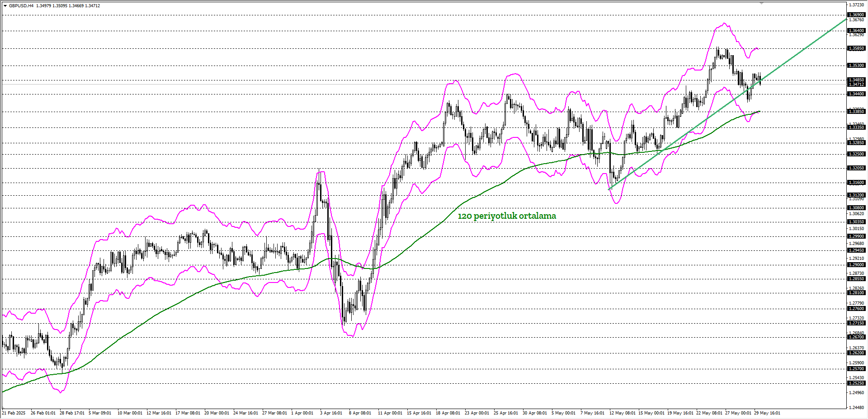
Task: Click the '15 May 00:01' time axis label
Action: [x=651, y=413]
